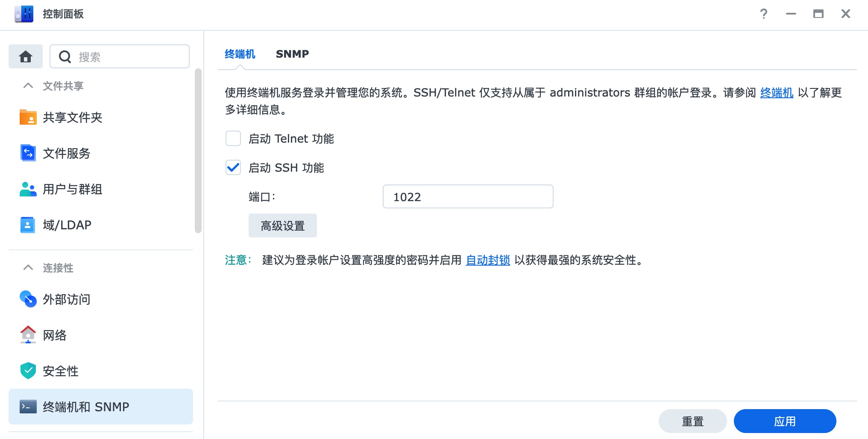This screenshot has width=868, height=439.
Task: Select 网络 network icon
Action: pyautogui.click(x=28, y=335)
